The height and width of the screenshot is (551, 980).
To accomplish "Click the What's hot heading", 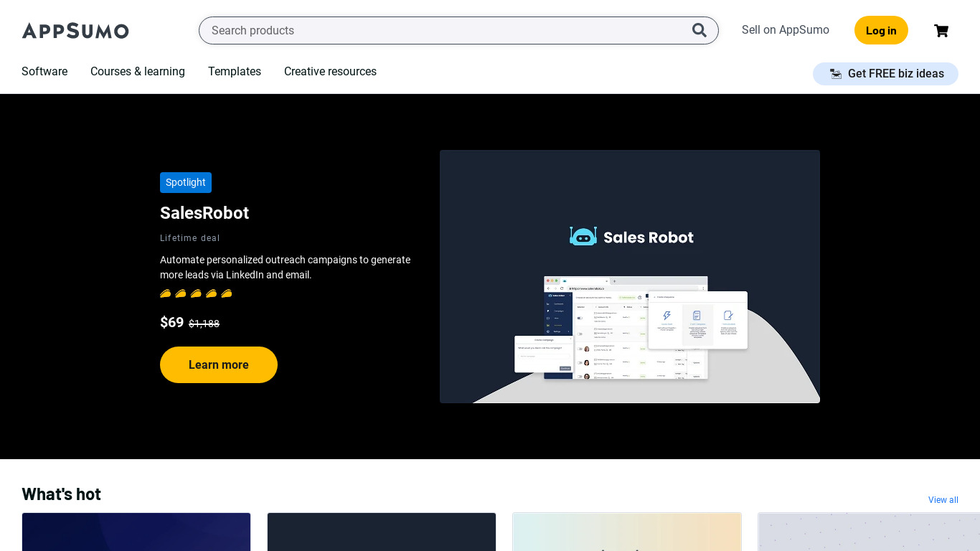I will (61, 494).
